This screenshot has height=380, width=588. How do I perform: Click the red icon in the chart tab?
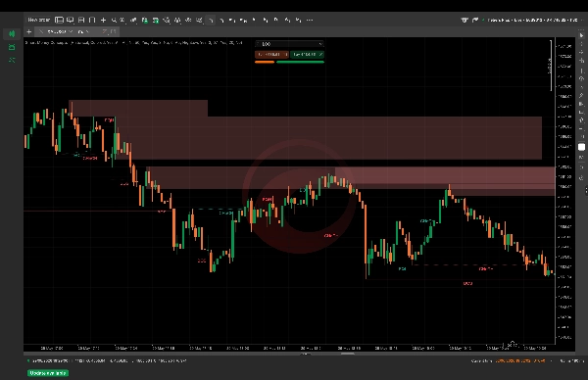click(105, 32)
